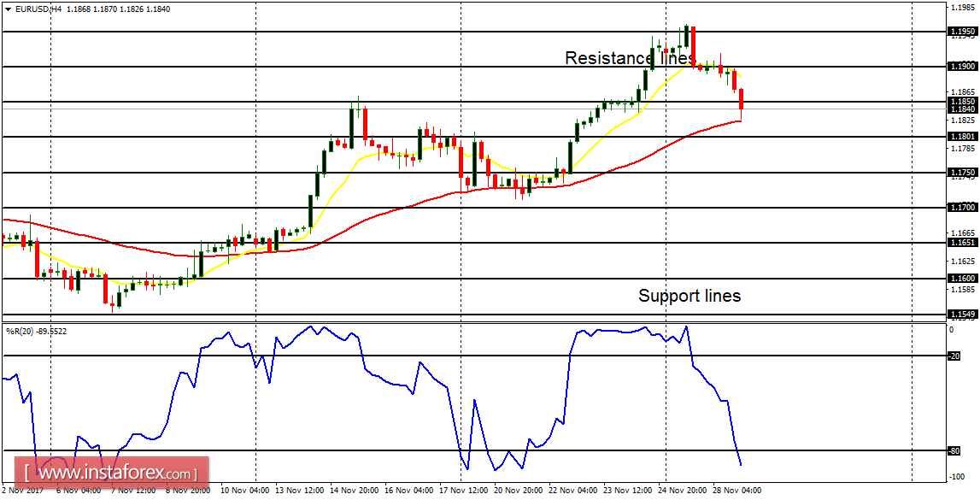Click the 1.1801 support price label
980x500 pixels.
point(961,136)
